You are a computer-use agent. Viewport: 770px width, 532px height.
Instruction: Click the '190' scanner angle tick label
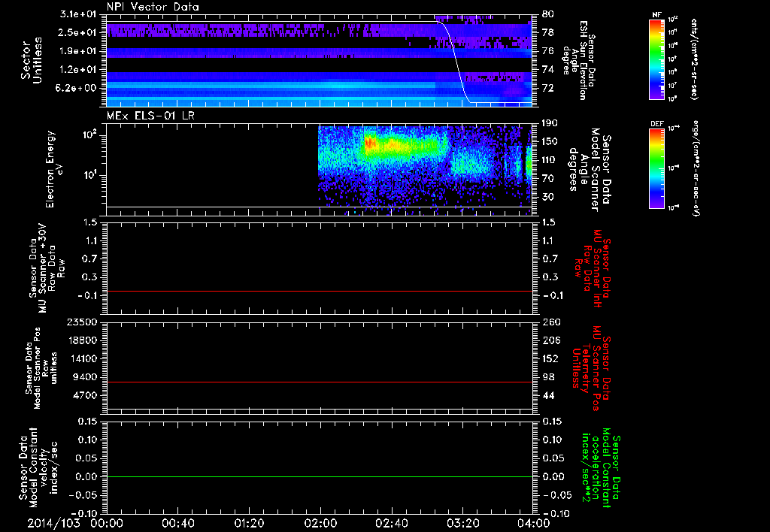pos(550,123)
